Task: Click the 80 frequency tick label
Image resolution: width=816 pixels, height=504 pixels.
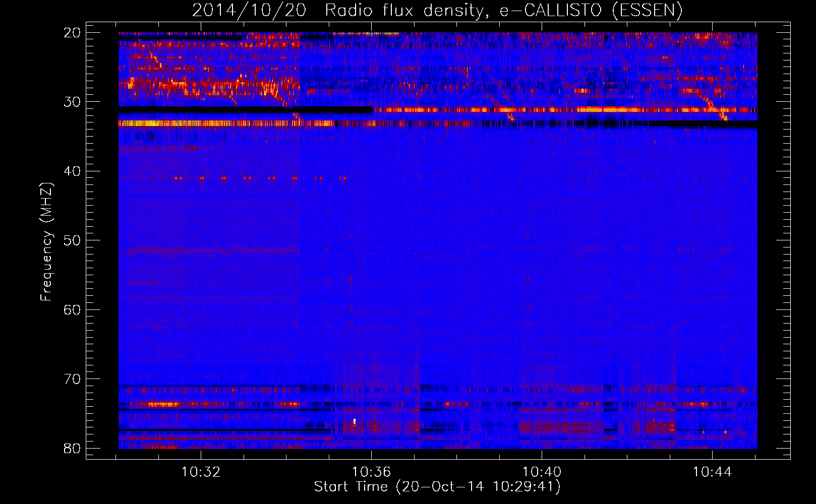Action: [72, 448]
